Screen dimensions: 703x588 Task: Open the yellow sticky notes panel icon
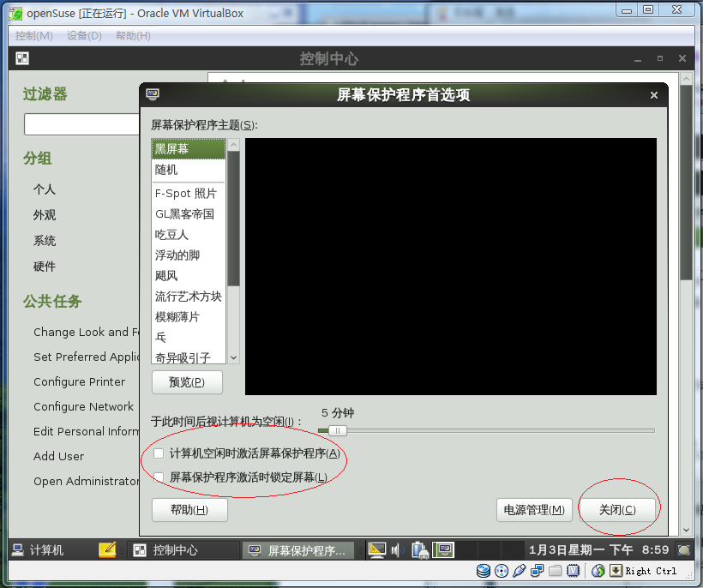tap(107, 549)
